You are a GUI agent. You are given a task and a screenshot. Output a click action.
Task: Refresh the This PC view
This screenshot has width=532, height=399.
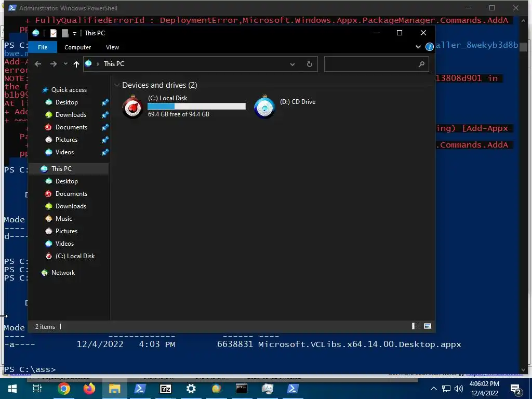click(310, 64)
